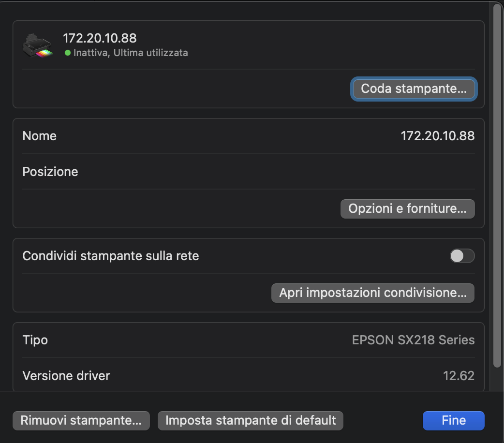The height and width of the screenshot is (443, 504).
Task: Click Imposta stampante di default
Action: pyautogui.click(x=251, y=420)
